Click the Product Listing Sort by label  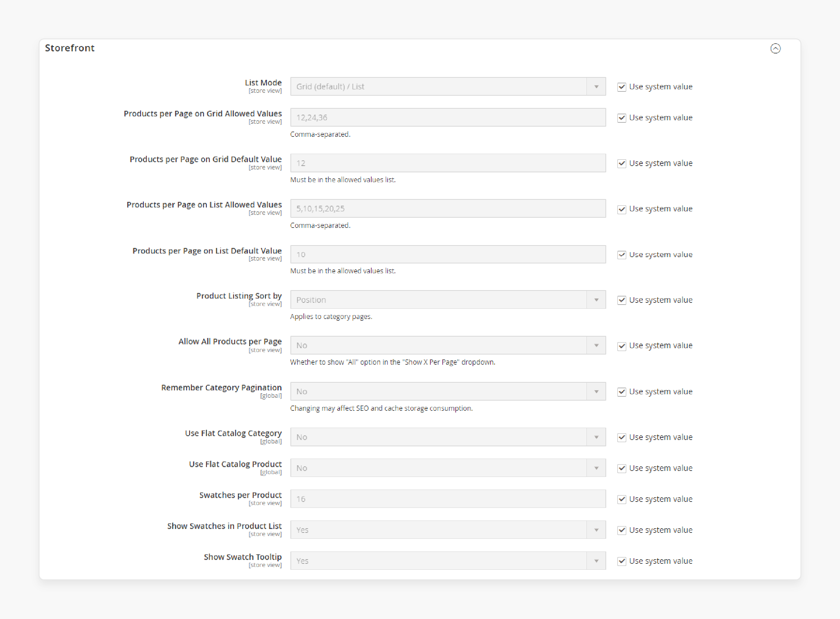(x=239, y=296)
